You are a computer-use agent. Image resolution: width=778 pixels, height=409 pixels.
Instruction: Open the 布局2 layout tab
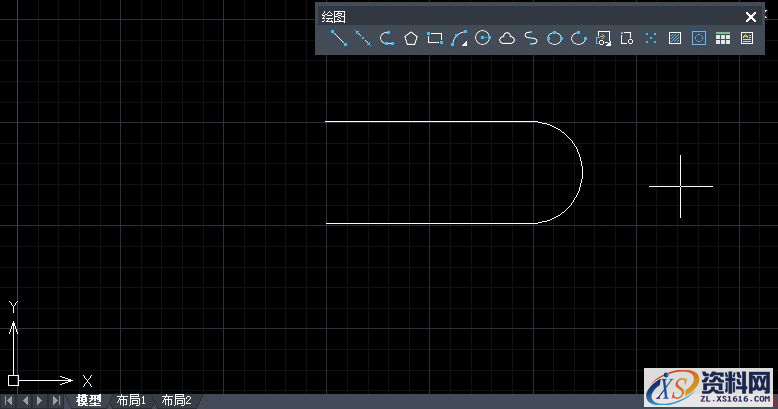coord(176,401)
